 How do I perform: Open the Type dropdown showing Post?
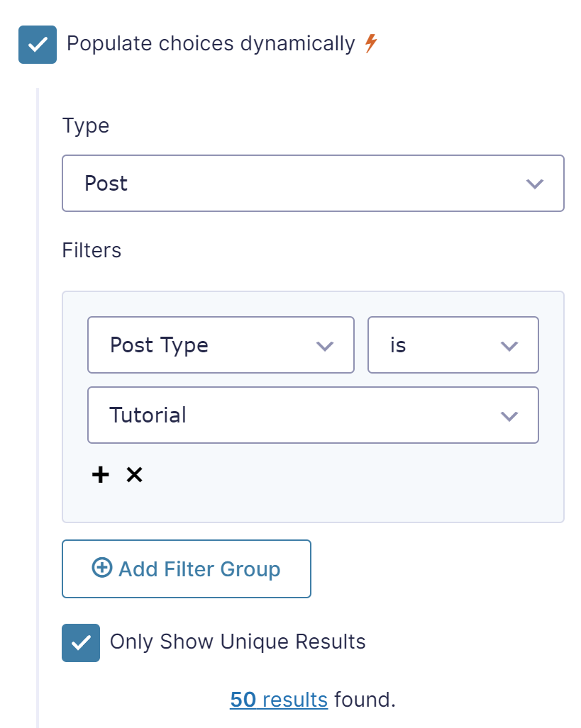coord(313,183)
